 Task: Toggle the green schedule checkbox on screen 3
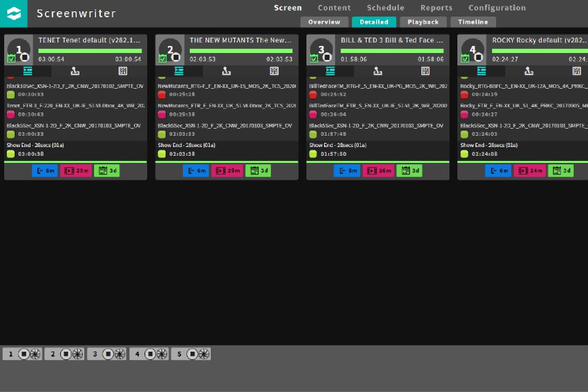[314, 58]
